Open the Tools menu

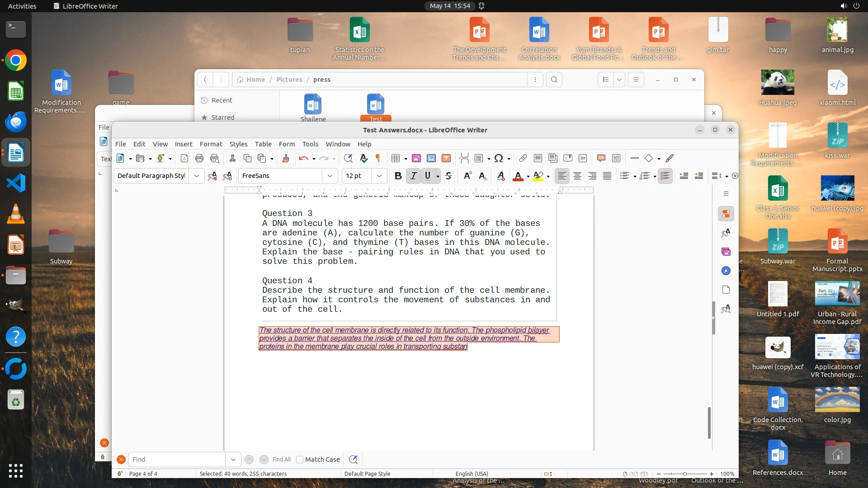tap(310, 144)
